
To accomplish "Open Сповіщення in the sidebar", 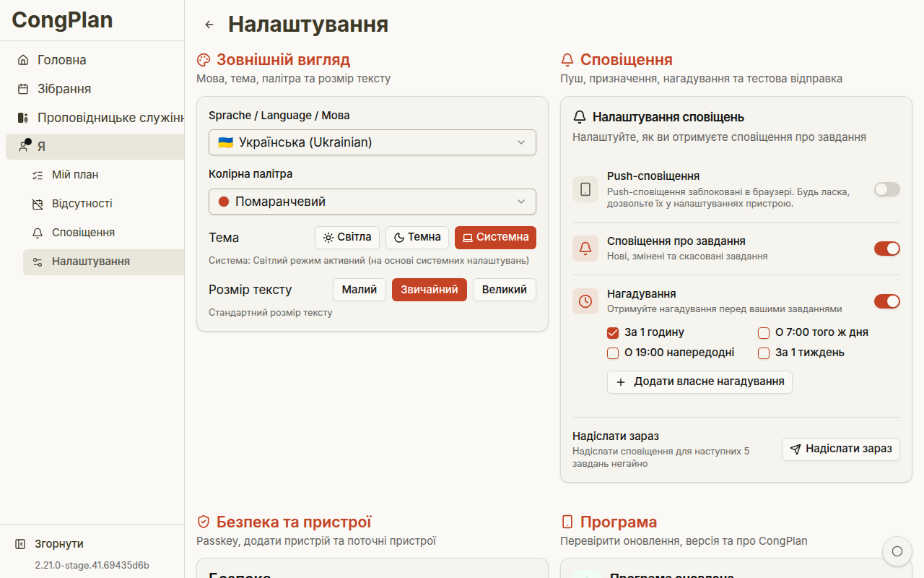I will [x=104, y=233].
